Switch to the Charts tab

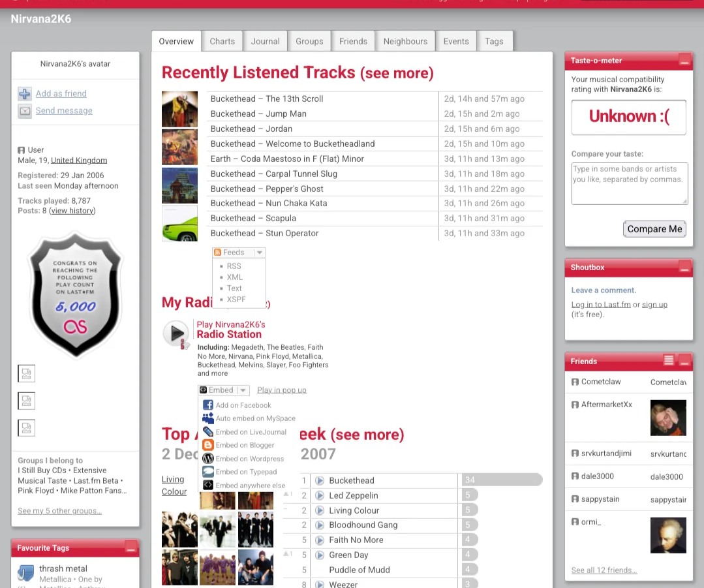click(x=222, y=41)
